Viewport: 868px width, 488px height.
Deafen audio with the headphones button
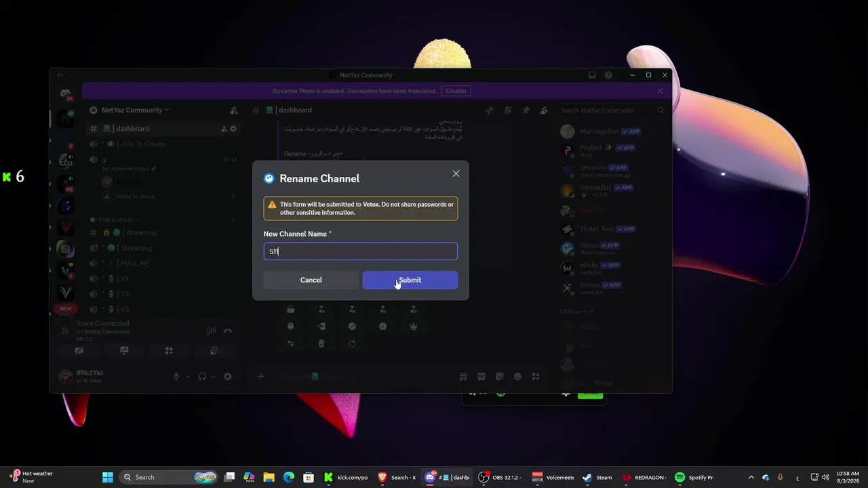(202, 377)
